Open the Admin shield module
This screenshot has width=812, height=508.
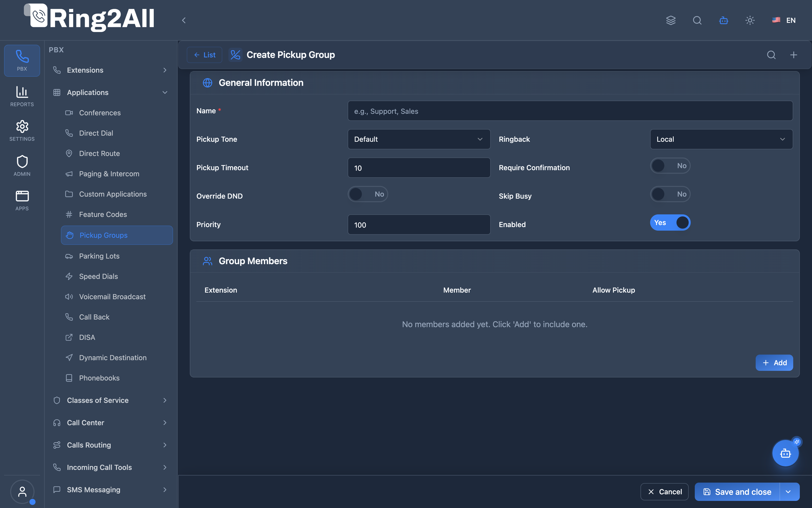click(x=22, y=166)
